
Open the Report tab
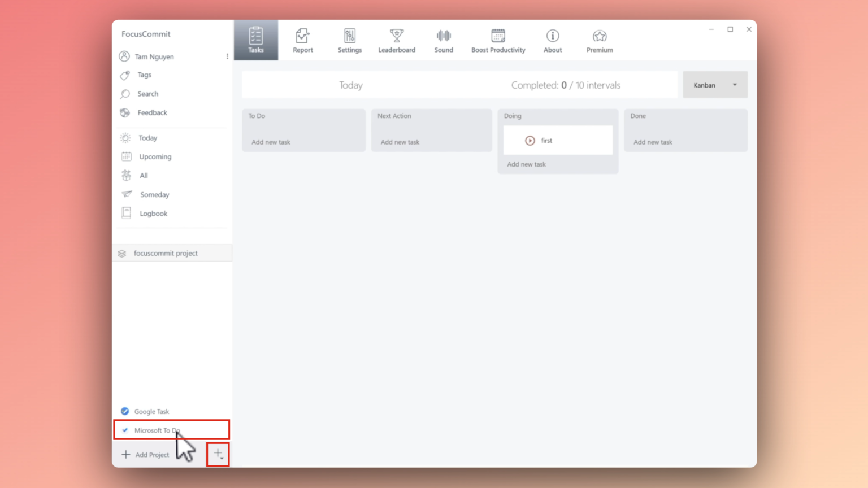(303, 40)
